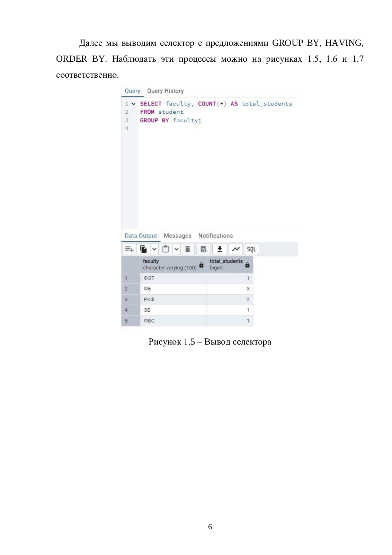This screenshot has height=555, width=392.
Task: Click the lock icon in the faculty column header
Action: [201, 265]
